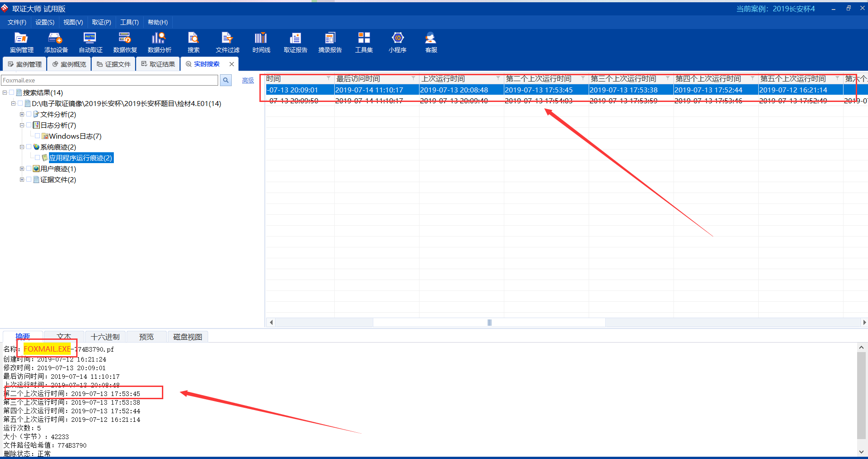Image resolution: width=868 pixels, height=459 pixels.
Task: Collapse the 检材4.E01(14) node
Action: coord(13,103)
